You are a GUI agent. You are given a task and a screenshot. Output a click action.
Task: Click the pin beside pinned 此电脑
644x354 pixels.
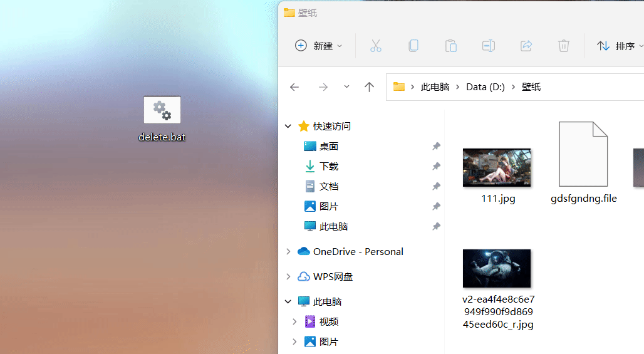pyautogui.click(x=436, y=227)
